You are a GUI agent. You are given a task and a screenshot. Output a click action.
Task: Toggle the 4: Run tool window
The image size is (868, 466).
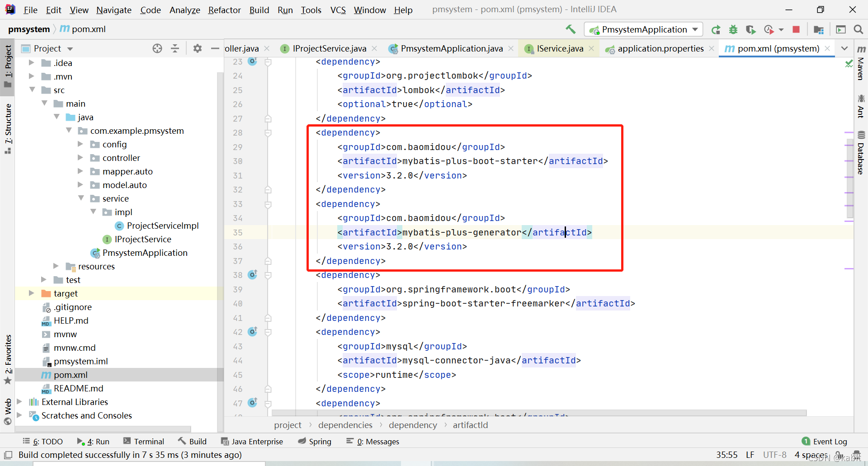pos(93,441)
